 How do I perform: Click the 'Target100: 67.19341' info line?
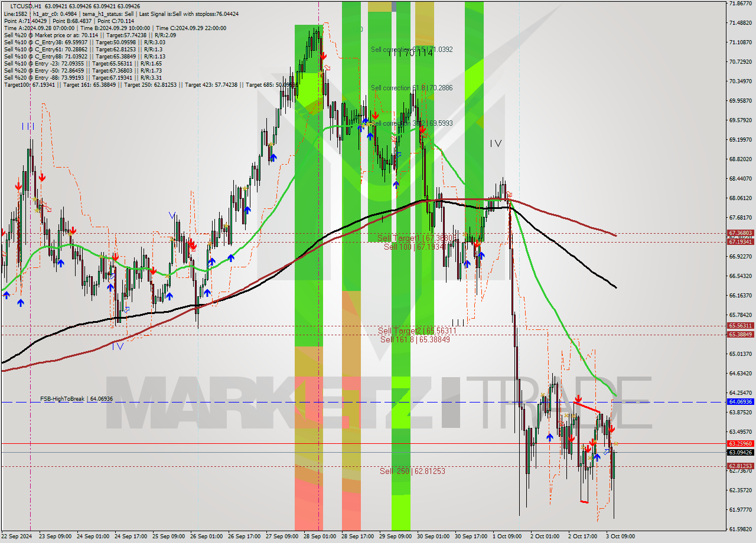point(151,85)
